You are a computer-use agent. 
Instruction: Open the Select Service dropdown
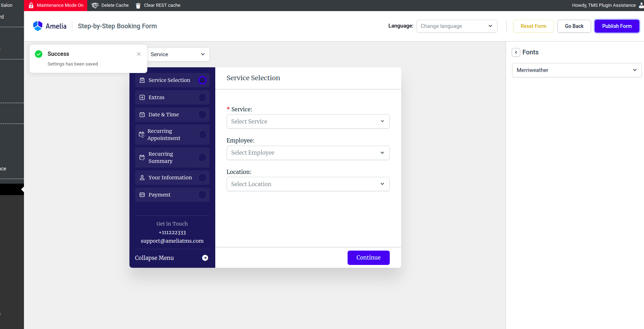coord(308,121)
